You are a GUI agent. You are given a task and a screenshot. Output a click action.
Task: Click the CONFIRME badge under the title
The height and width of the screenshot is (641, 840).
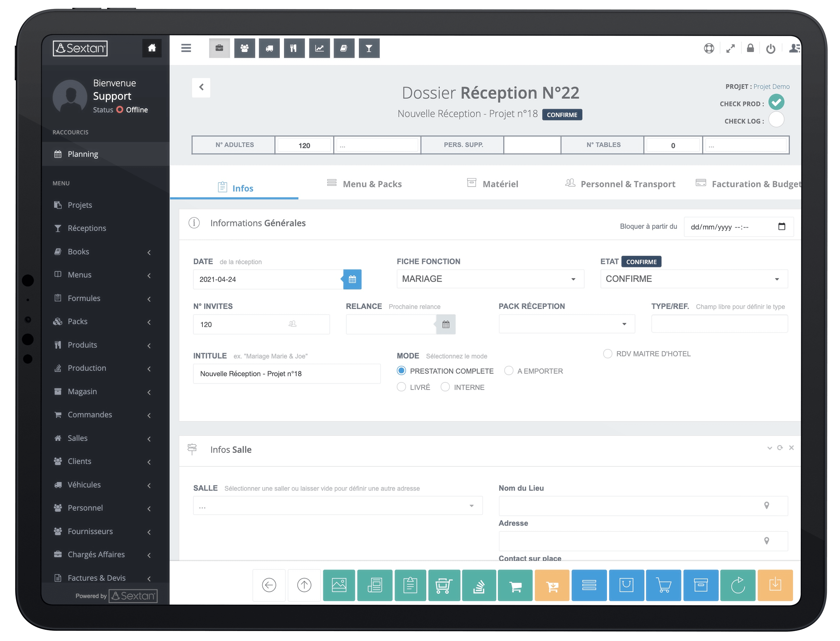tap(562, 115)
